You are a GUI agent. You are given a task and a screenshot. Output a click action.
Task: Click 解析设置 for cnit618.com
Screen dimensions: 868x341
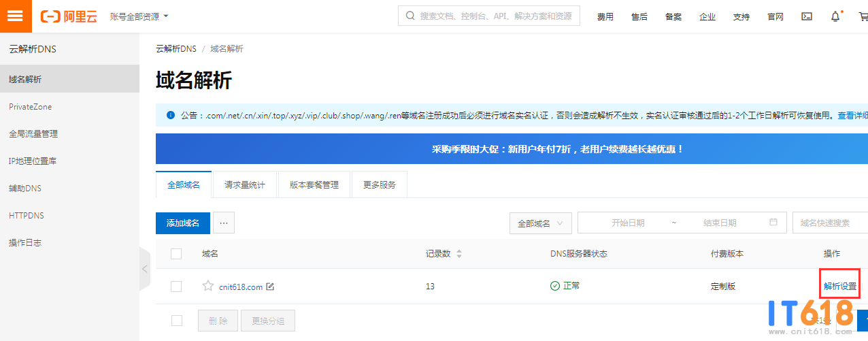[x=840, y=287]
